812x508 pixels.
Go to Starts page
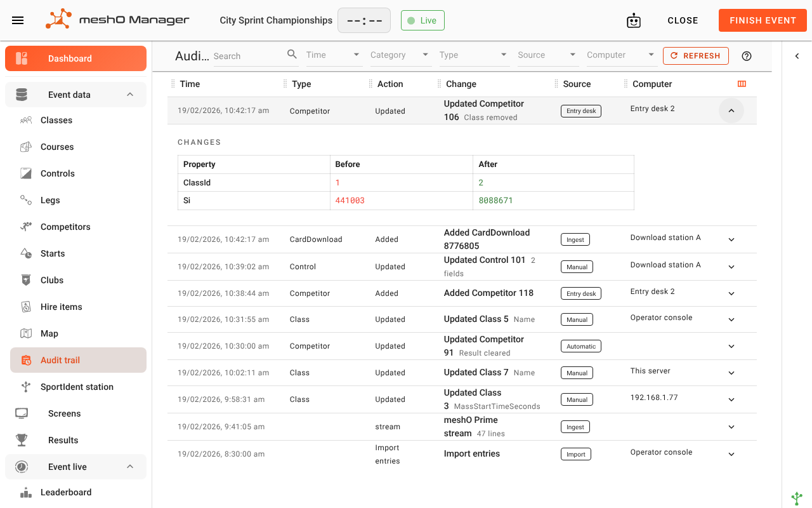coord(79,253)
